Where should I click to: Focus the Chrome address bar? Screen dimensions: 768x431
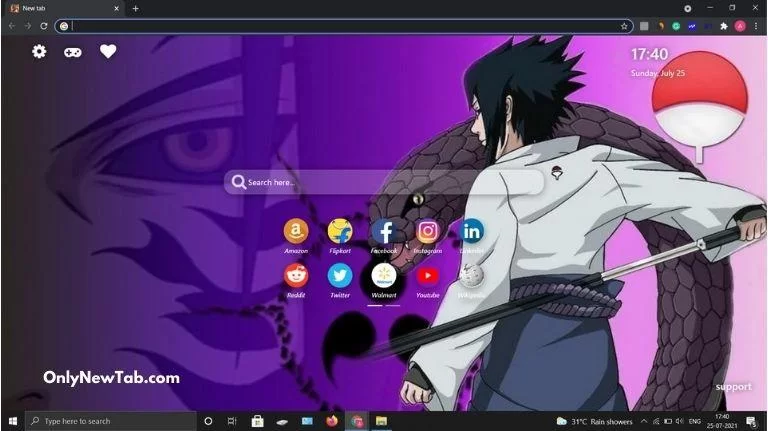[x=344, y=26]
